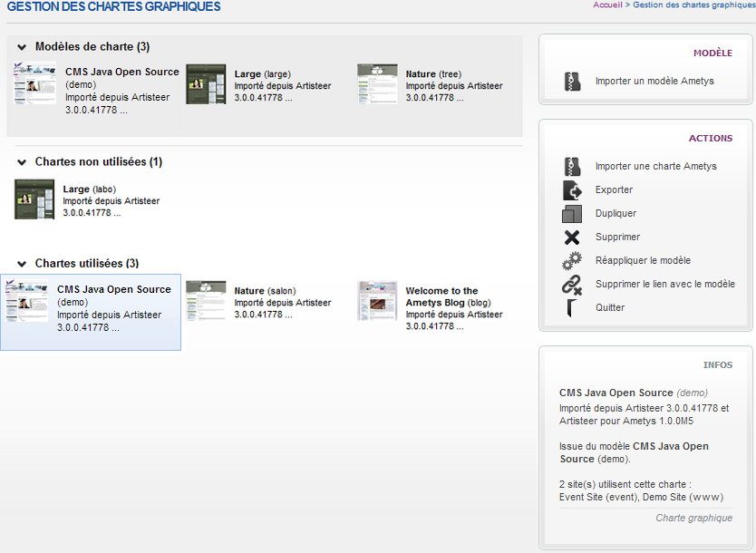Click the Exporter arrow icon
The height and width of the screenshot is (553, 756).
(x=572, y=190)
